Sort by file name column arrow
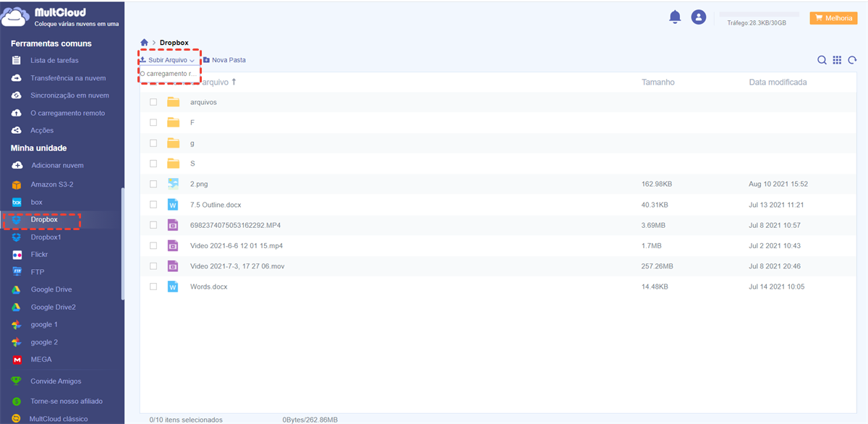Viewport: 868px width, 424px height. [x=234, y=82]
